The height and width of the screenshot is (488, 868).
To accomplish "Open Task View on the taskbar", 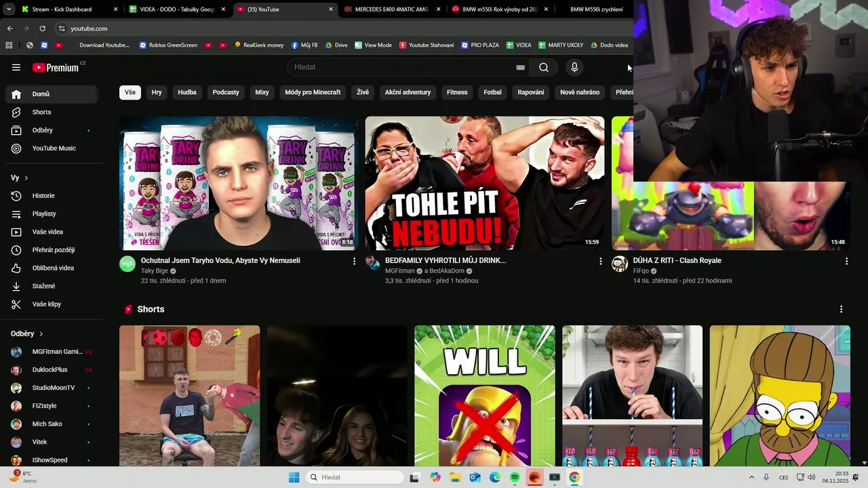I will point(414,477).
